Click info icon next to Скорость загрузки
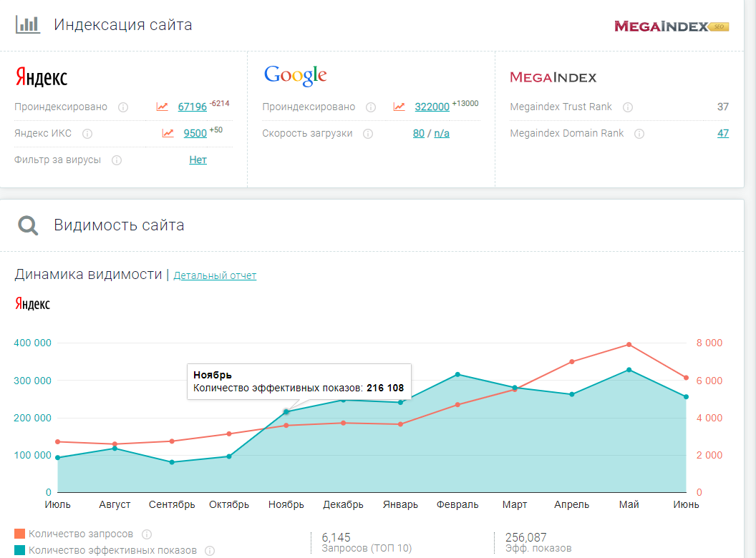 tap(368, 134)
